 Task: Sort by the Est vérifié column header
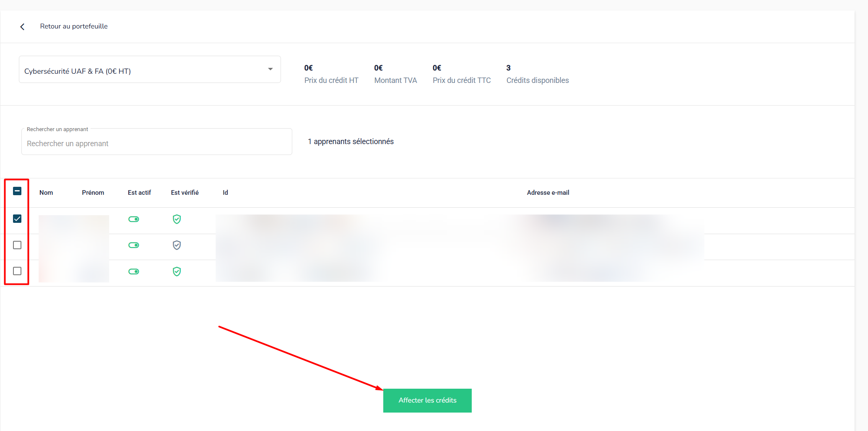[x=185, y=193]
